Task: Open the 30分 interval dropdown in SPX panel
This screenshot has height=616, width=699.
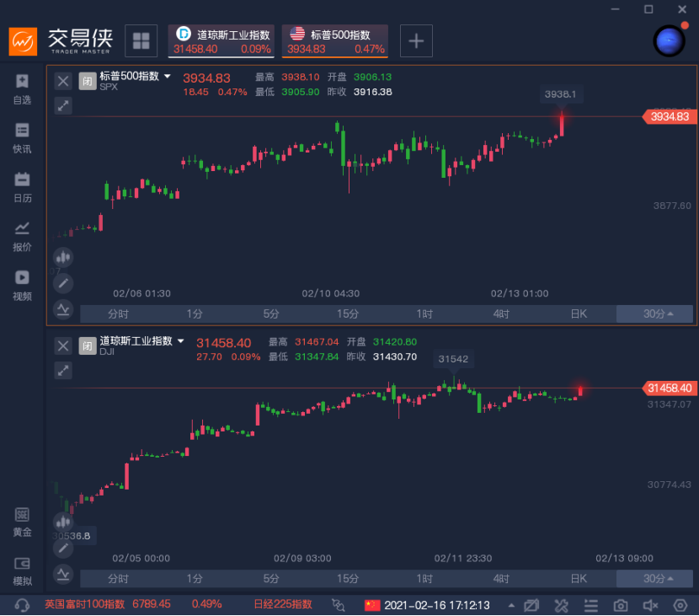Action: click(x=654, y=313)
